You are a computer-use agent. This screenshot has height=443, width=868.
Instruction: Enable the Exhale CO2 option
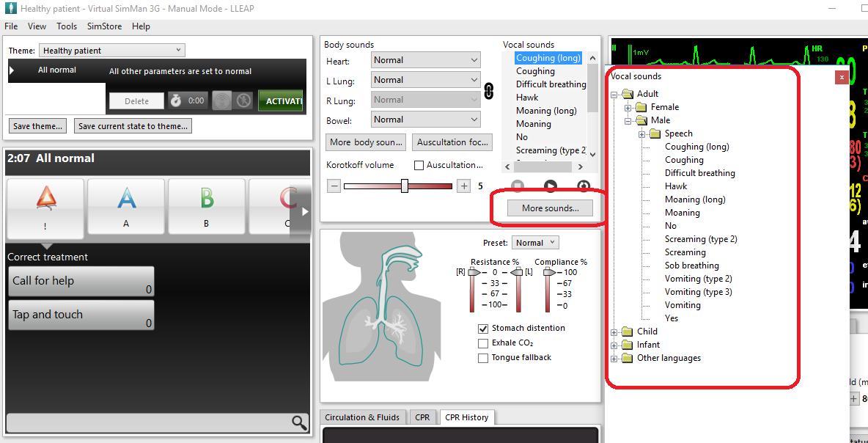[483, 343]
